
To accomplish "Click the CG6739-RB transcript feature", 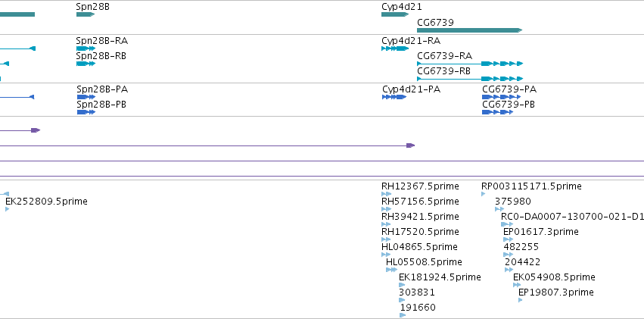I will (469, 79).
